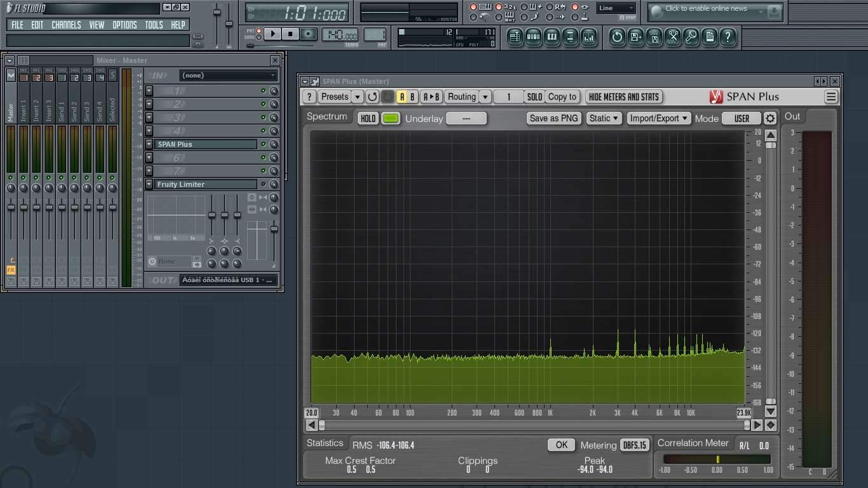This screenshot has height=488, width=868.
Task: Disable the SPAN Plus effect slot LED
Action: [263, 144]
